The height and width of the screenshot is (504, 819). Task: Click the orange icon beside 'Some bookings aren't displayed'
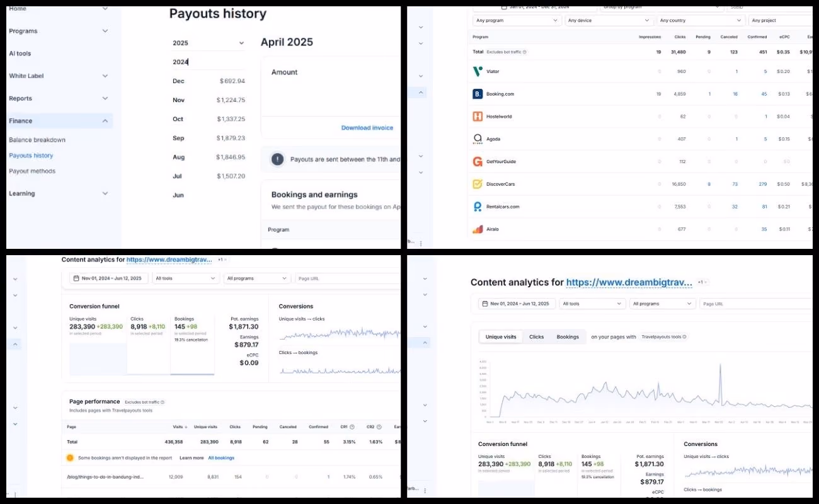pos(70,458)
